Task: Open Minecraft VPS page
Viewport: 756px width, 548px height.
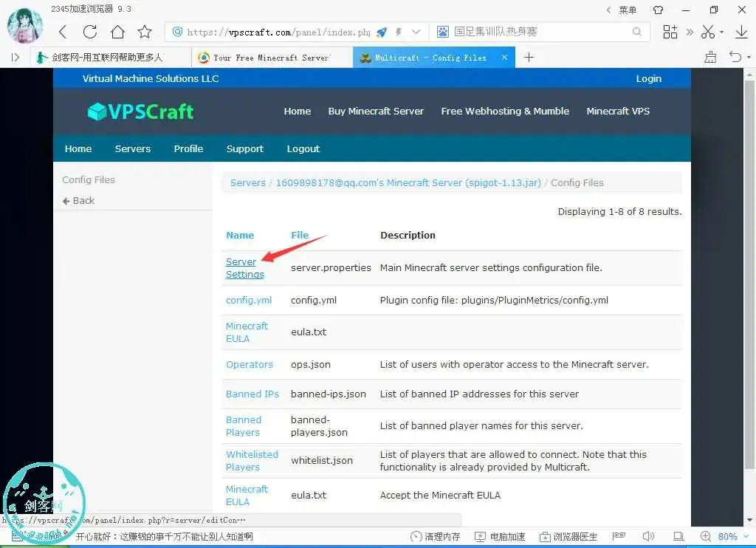Action: point(618,111)
